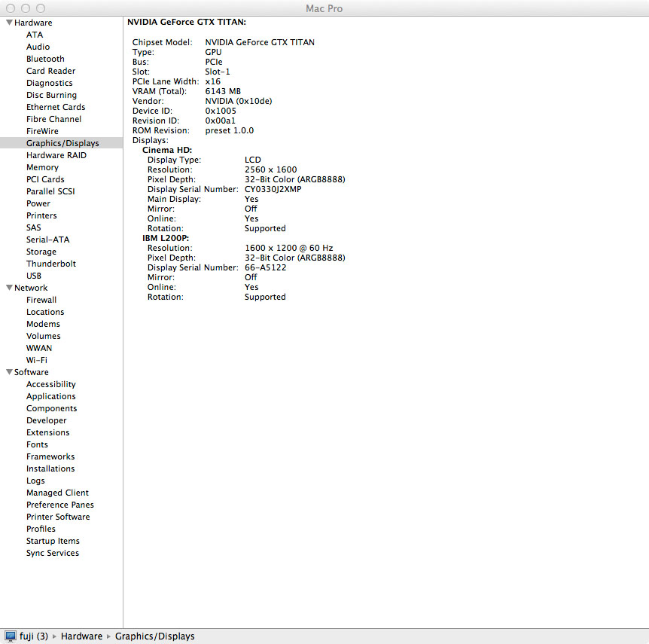Click the serial number 66-A5122
Screen dimensions: 649x644
265,267
